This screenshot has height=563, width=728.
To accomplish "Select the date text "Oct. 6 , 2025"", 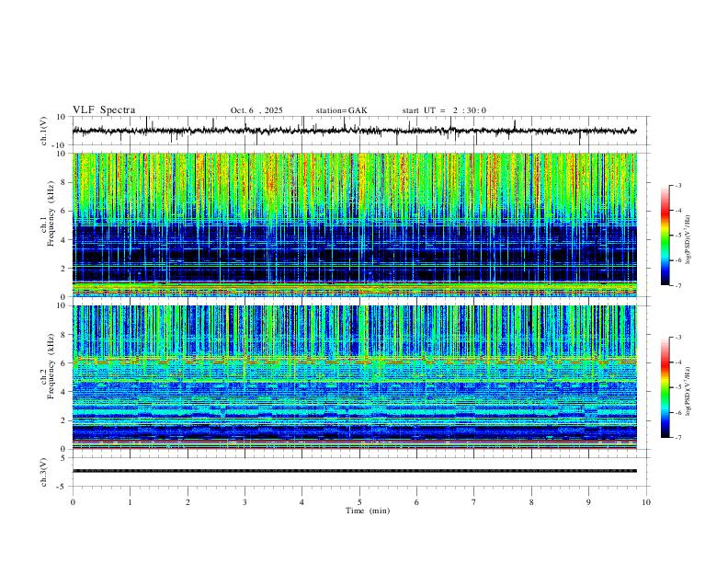I will tap(256, 110).
